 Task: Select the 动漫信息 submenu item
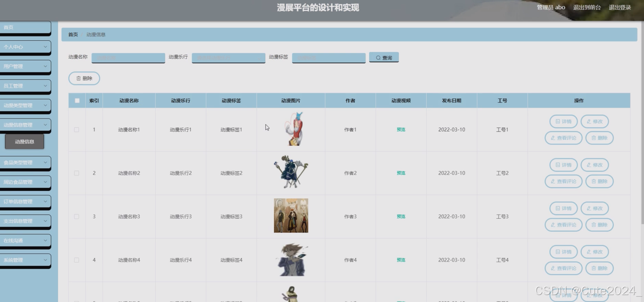click(25, 141)
